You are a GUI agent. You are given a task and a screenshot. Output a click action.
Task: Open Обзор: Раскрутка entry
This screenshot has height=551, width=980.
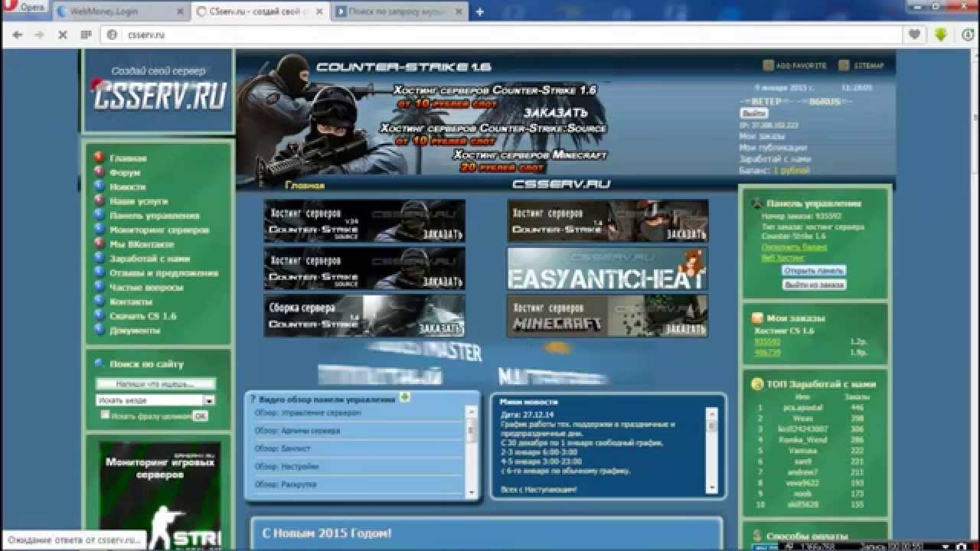click(286, 484)
